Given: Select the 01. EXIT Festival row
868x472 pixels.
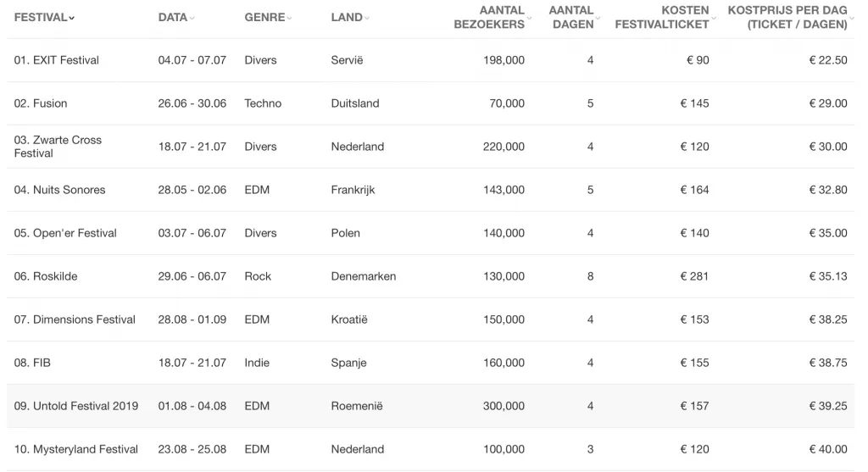Looking at the screenshot, I should click(430, 60).
